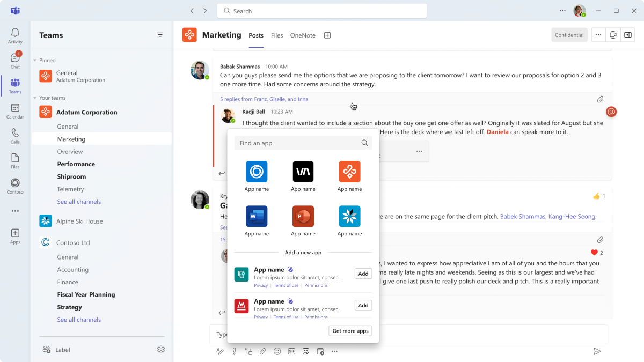Open the profile picture account menu

pyautogui.click(x=579, y=11)
